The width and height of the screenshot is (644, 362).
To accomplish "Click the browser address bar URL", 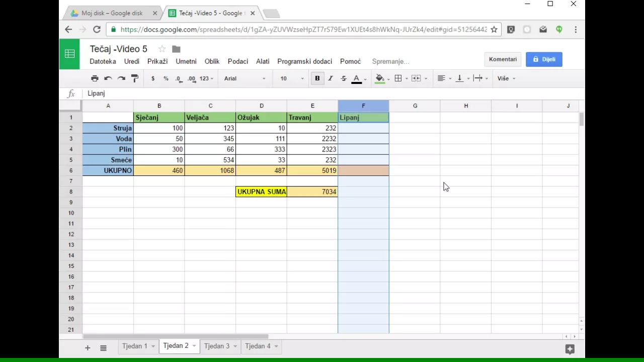I will pos(304,30).
